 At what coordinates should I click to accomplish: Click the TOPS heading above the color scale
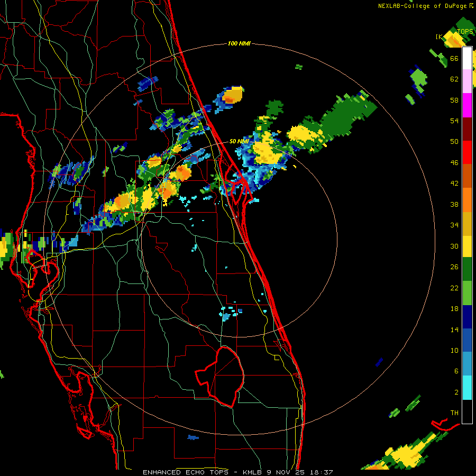coord(465,32)
